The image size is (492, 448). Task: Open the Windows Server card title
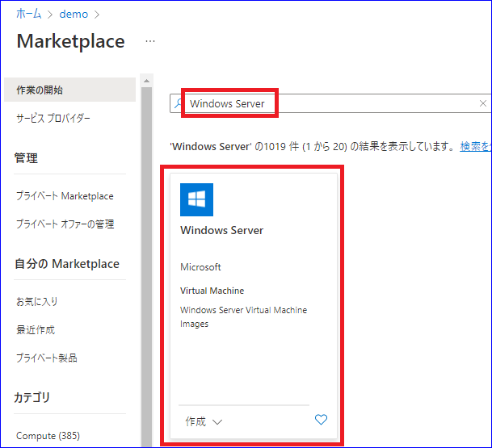(222, 230)
